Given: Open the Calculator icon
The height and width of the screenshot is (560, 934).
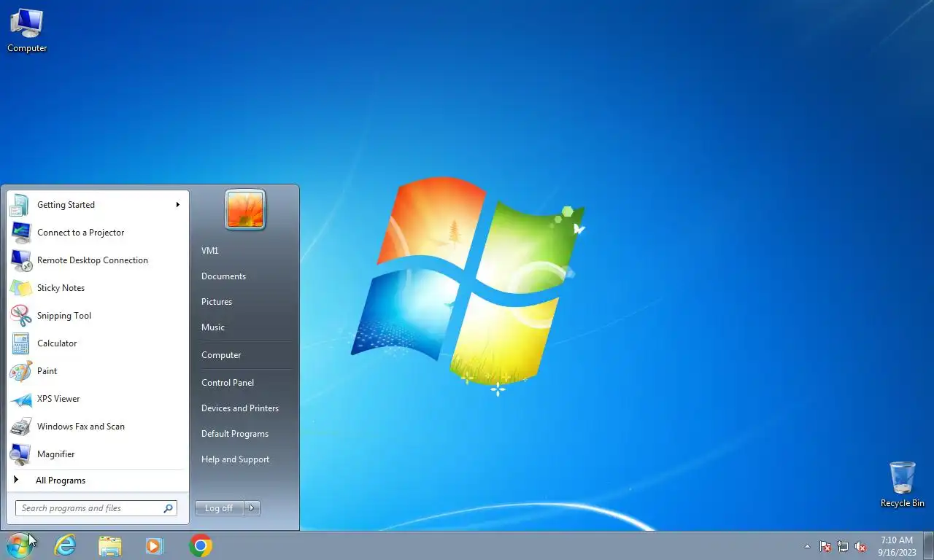Looking at the screenshot, I should click(x=20, y=343).
